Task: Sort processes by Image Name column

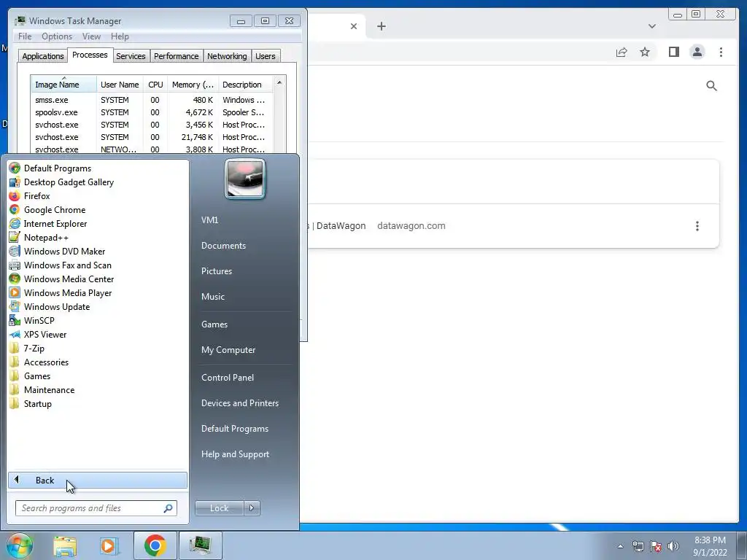Action: [63, 85]
